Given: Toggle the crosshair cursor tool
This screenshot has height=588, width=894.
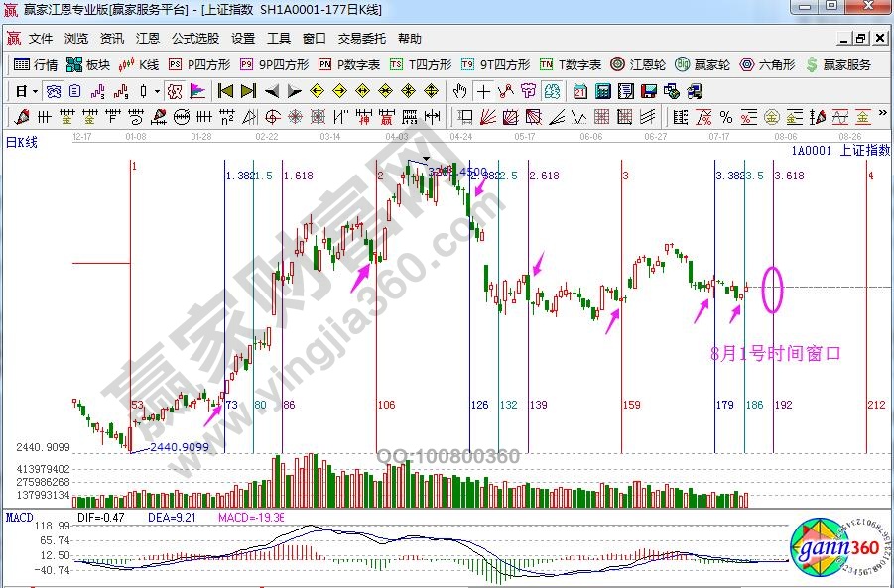Looking at the screenshot, I should click(x=483, y=91).
